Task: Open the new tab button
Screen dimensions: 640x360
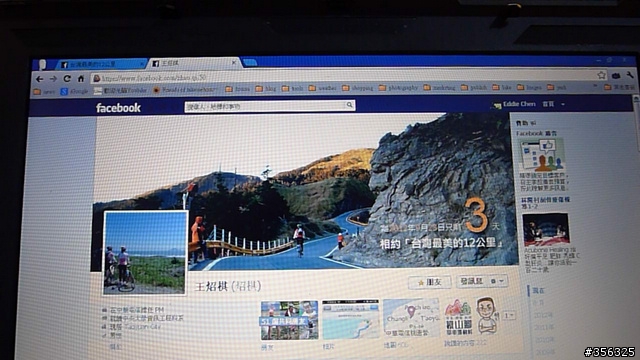Action: pyautogui.click(x=250, y=62)
